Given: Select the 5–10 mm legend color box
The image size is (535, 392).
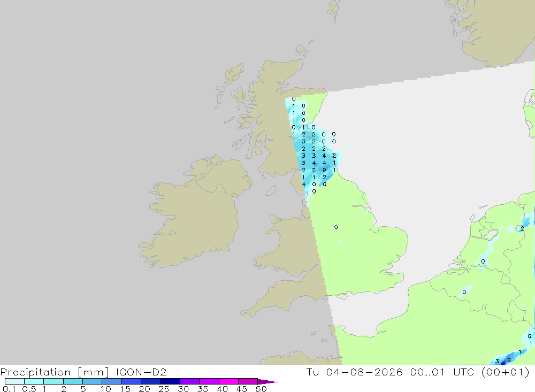Looking at the screenshot, I should pos(92,381).
